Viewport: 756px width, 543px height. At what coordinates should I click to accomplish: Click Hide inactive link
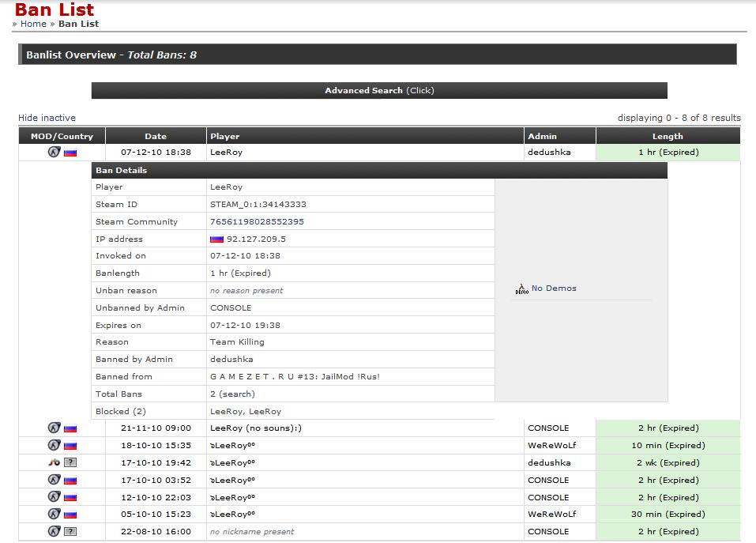coord(47,118)
